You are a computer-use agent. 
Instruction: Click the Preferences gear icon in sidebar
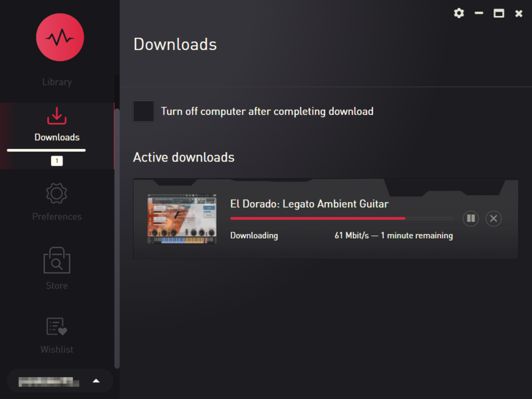pos(57,194)
